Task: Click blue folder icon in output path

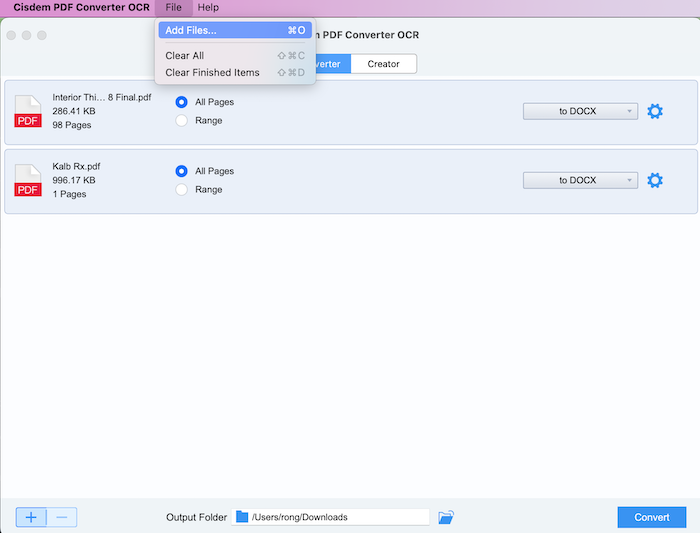Action: tap(242, 517)
